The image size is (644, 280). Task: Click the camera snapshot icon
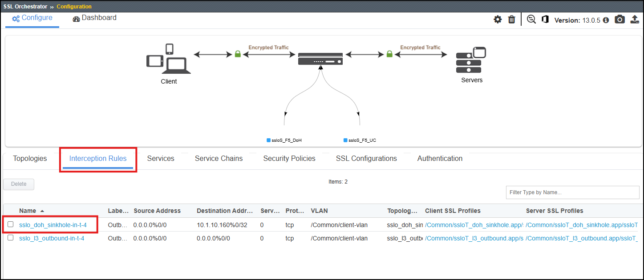620,20
